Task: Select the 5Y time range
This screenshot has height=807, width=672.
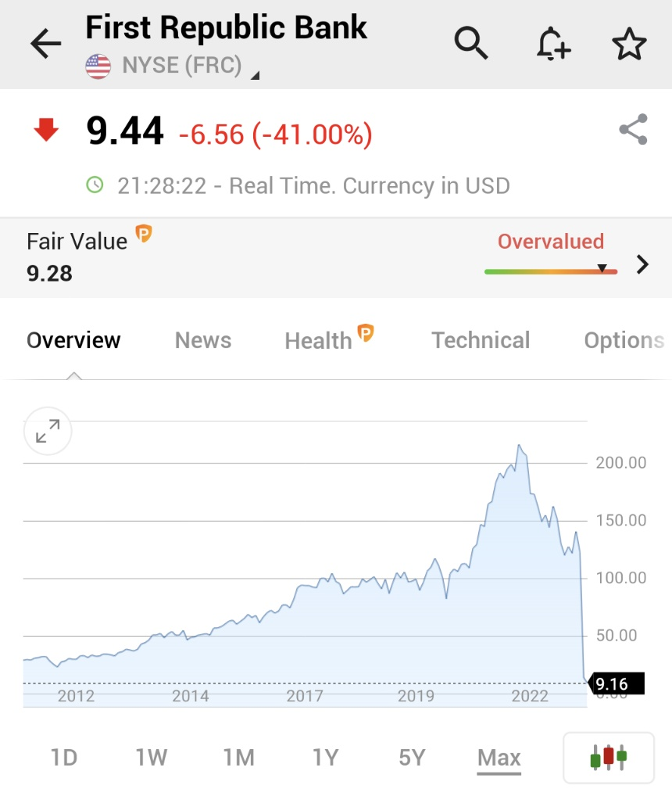Action: [x=412, y=758]
